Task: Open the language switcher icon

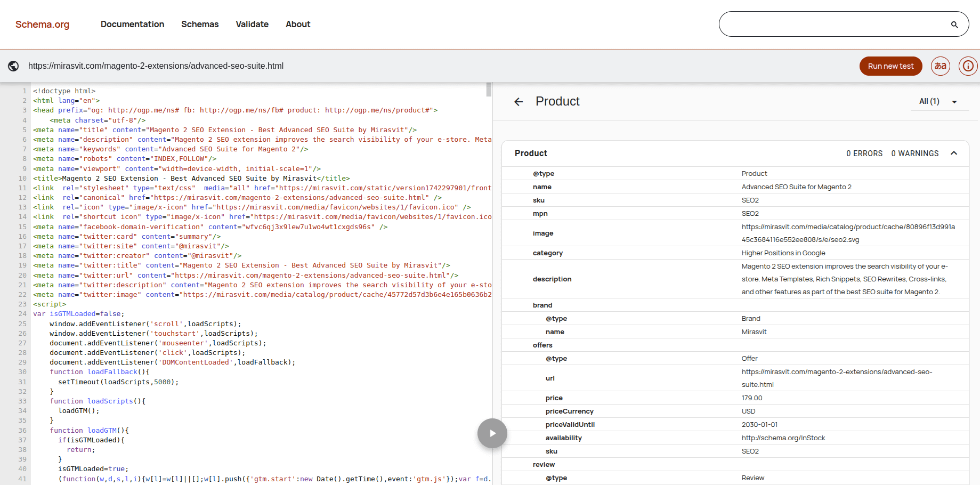Action: point(940,66)
